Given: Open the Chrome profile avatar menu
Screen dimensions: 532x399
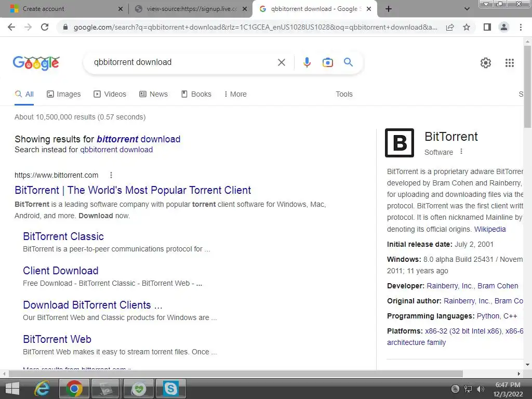Looking at the screenshot, I should (x=504, y=27).
